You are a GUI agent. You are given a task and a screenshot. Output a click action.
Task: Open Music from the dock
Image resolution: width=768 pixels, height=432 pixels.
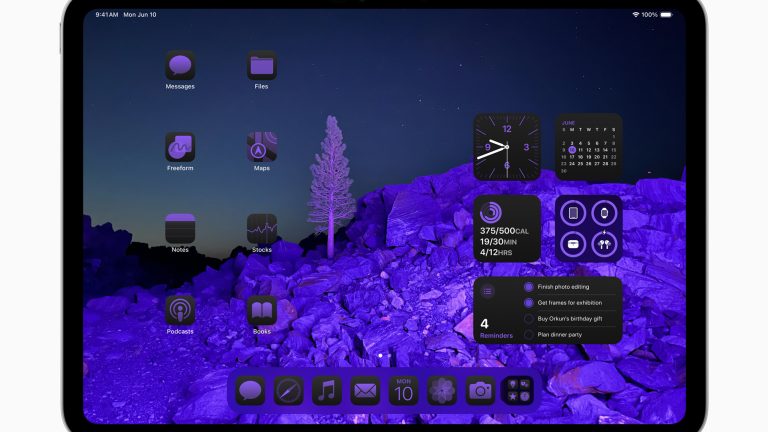click(327, 391)
